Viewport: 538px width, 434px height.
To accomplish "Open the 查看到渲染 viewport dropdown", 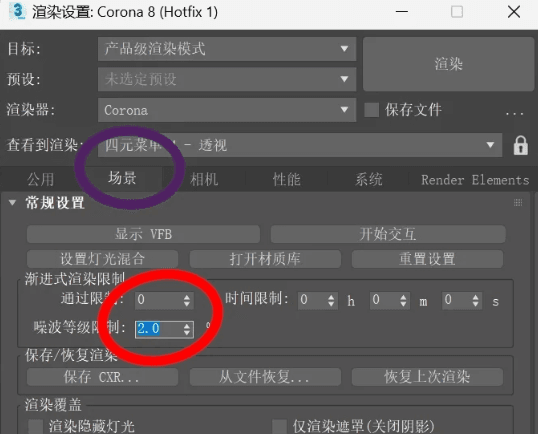I will pos(300,145).
